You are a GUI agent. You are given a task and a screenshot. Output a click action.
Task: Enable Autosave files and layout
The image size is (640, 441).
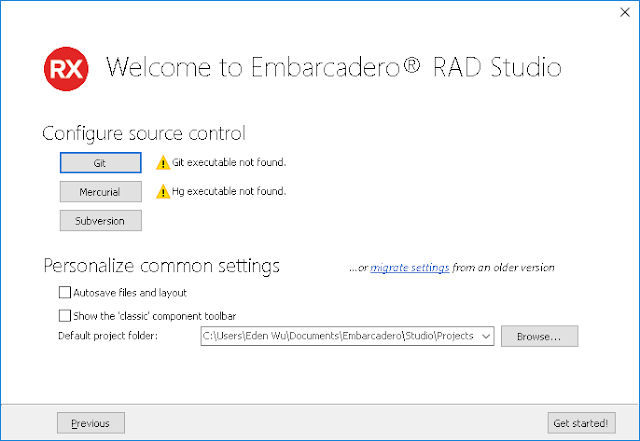click(x=65, y=292)
